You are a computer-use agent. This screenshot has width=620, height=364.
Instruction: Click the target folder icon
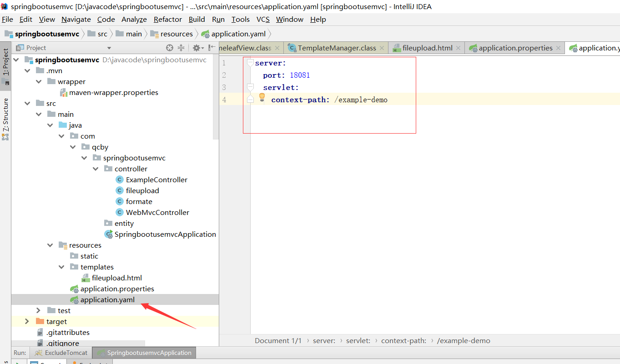click(x=40, y=321)
